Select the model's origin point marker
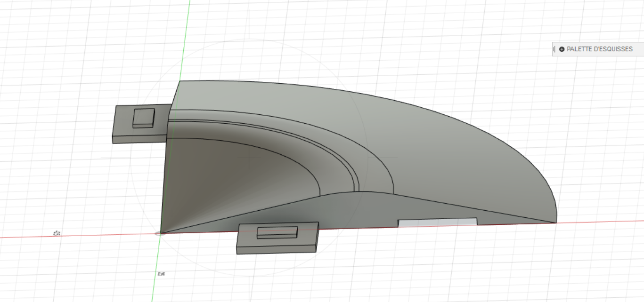The image size is (644, 302). [x=160, y=233]
